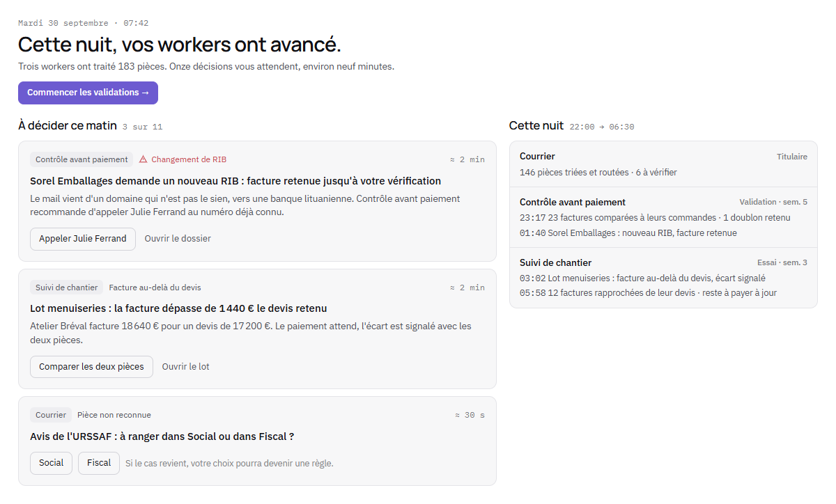Open the lot via Ouvrir le lot

tap(186, 367)
